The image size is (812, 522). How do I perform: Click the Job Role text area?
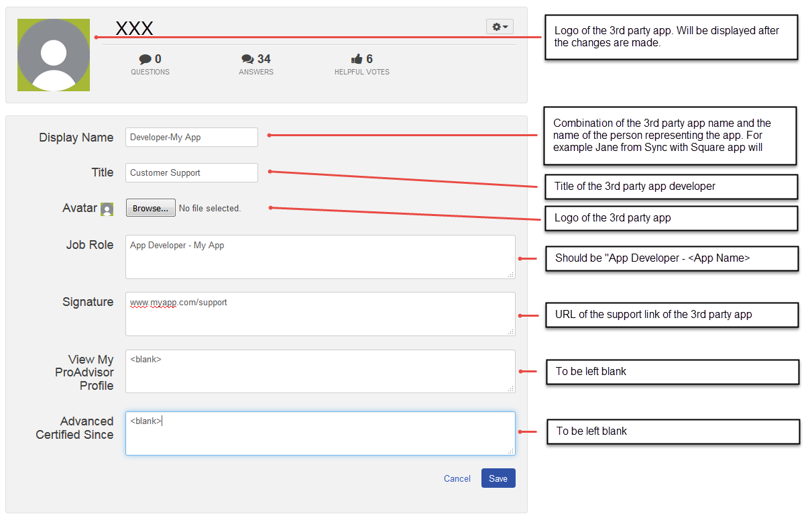[320, 256]
